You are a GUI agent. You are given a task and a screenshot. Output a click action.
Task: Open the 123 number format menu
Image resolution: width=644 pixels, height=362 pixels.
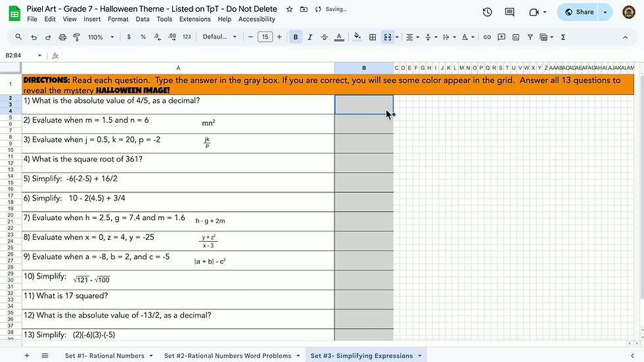pyautogui.click(x=187, y=37)
